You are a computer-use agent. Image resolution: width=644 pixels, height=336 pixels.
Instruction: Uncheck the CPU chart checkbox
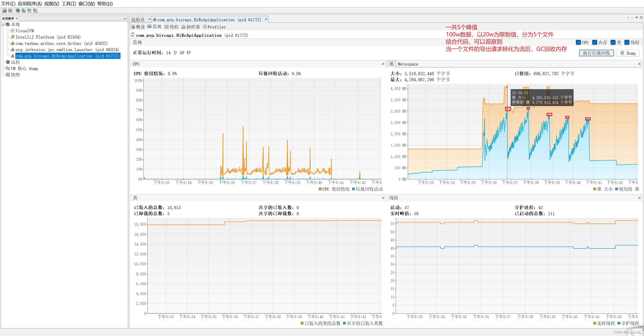tap(578, 43)
